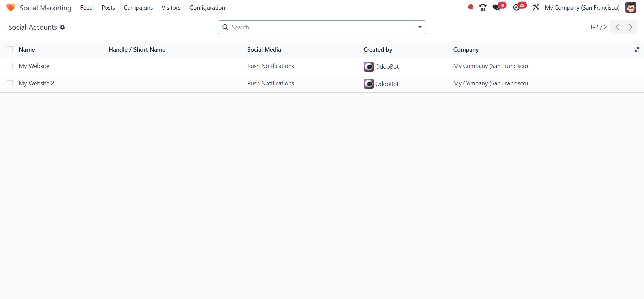Sort by the Name column header

click(27, 50)
